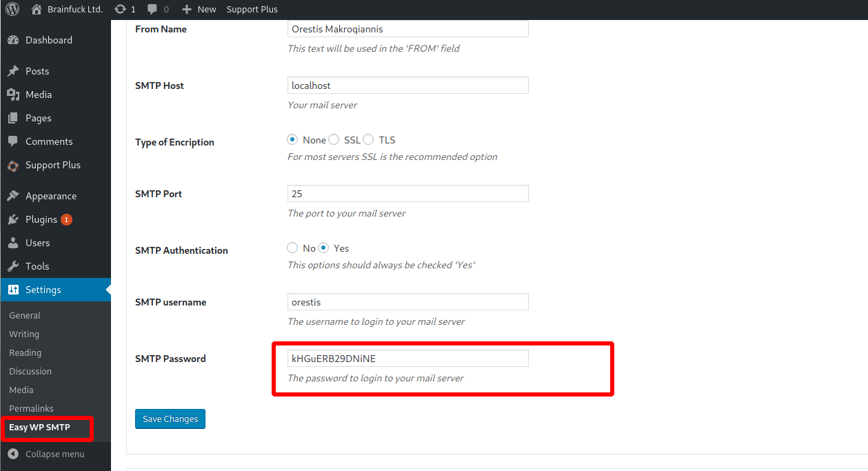Click the Support Plus lifebuoy icon
This screenshot has height=471, width=868.
click(x=13, y=166)
